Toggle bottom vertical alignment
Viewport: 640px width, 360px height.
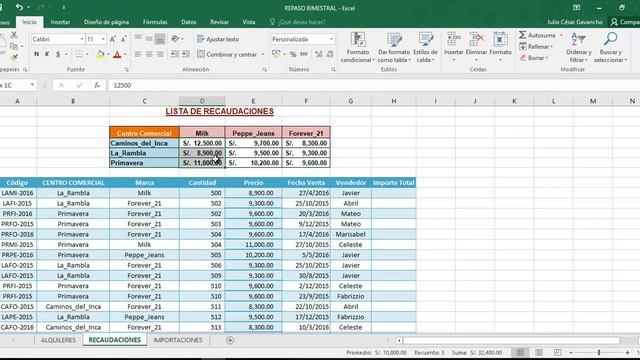(160, 39)
